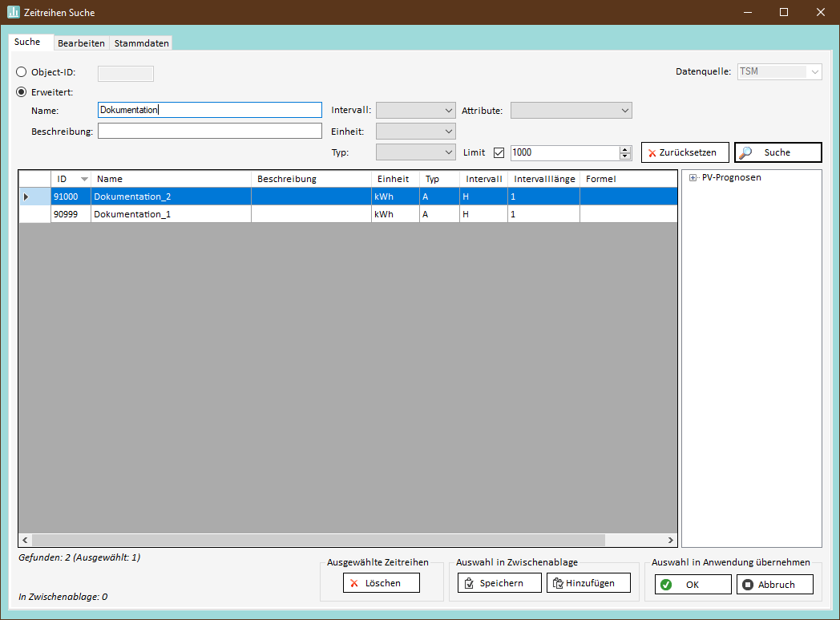Switch to the Bearbeiten tab
Screen dimensions: 840x620
[81, 43]
